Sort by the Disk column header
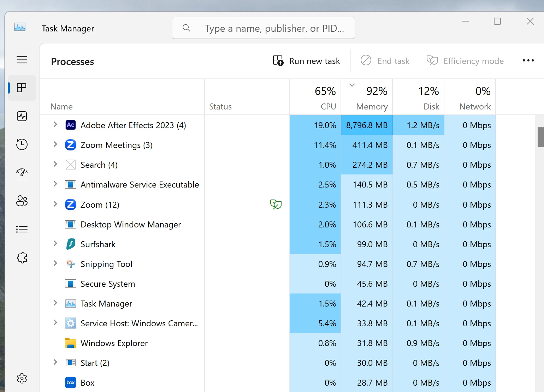 click(418, 97)
